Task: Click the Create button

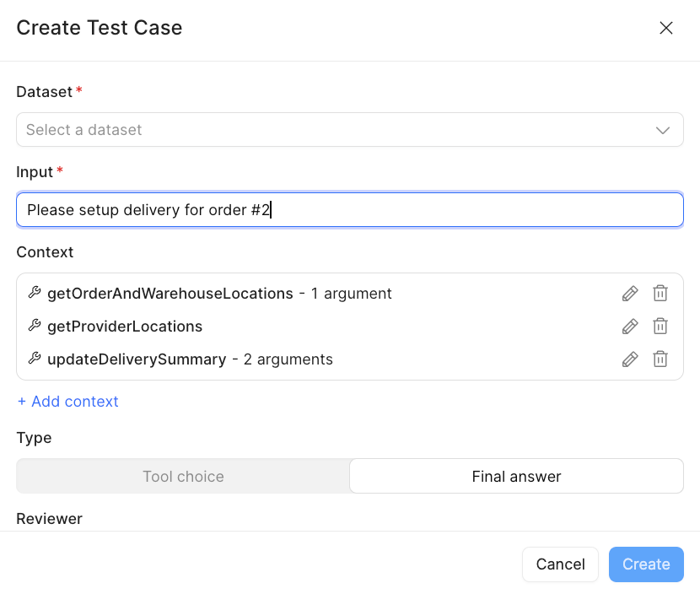Action: 646,564
